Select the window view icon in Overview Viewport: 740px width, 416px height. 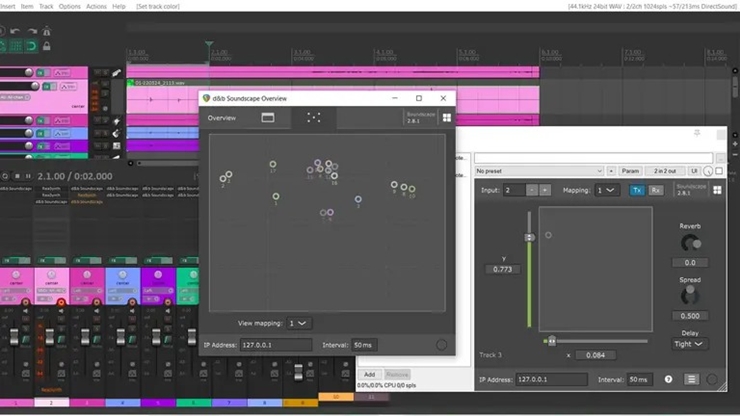point(268,118)
